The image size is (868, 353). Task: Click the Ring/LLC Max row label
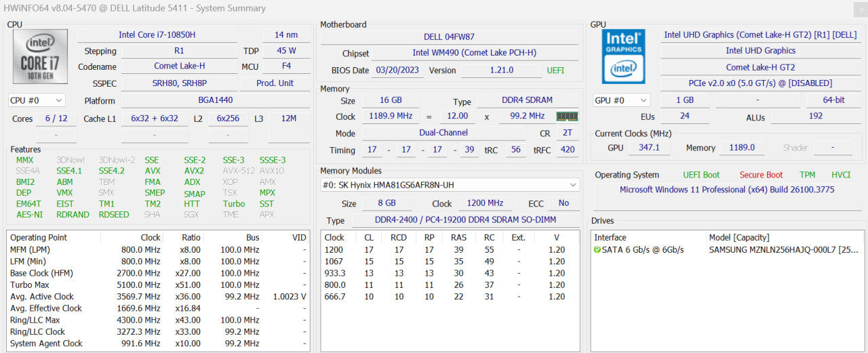click(x=35, y=320)
